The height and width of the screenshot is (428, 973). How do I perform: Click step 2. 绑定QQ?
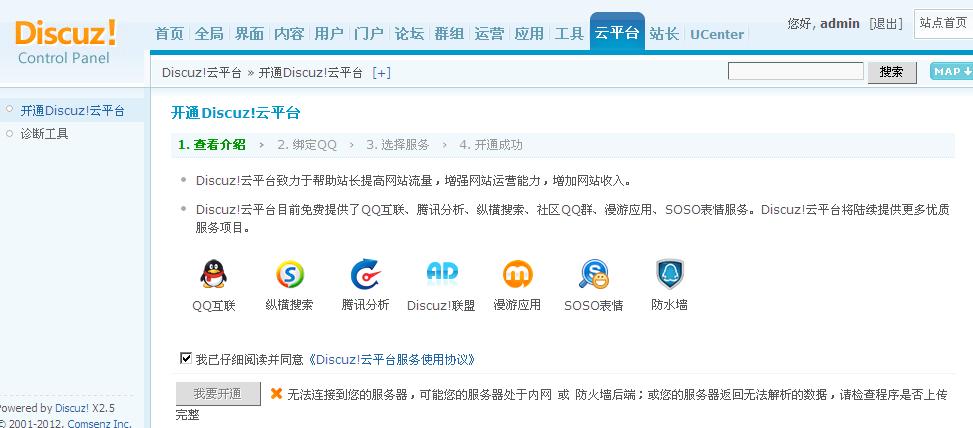307,145
